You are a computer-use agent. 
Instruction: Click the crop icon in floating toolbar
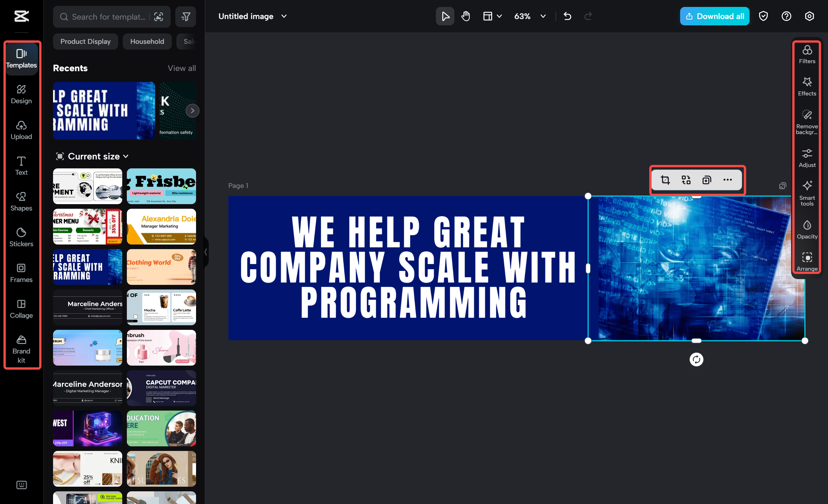click(665, 180)
